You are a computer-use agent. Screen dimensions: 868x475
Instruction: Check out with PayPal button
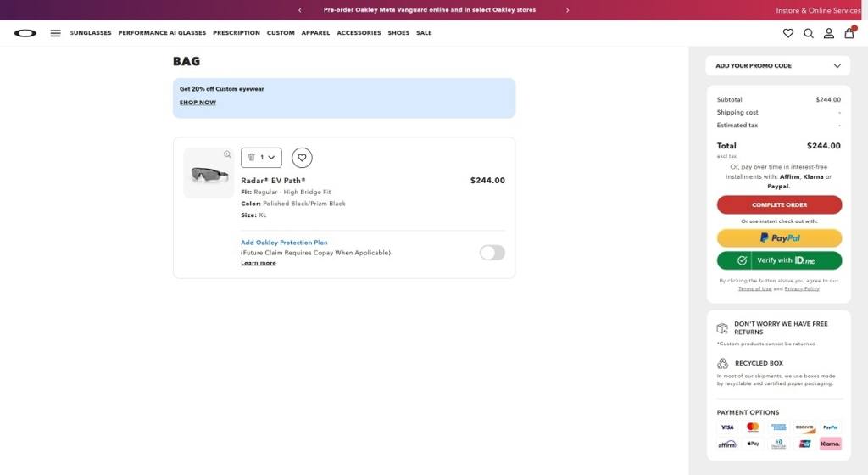[x=779, y=238]
